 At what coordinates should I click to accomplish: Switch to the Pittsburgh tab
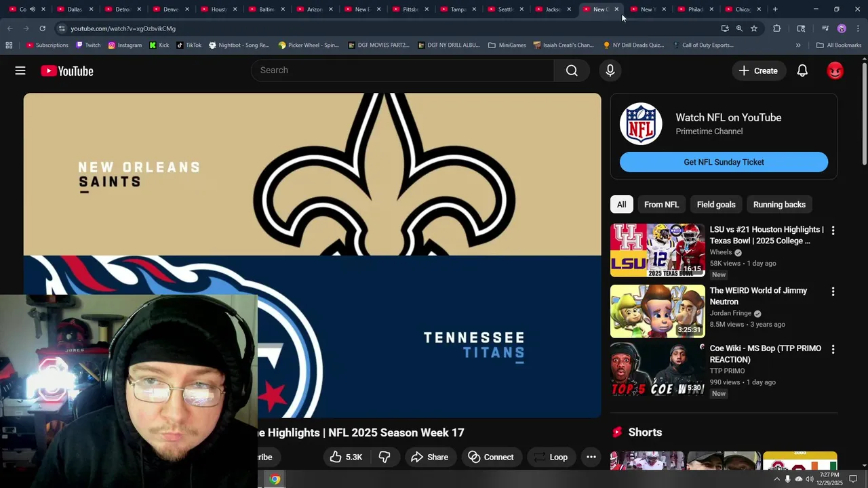click(410, 9)
